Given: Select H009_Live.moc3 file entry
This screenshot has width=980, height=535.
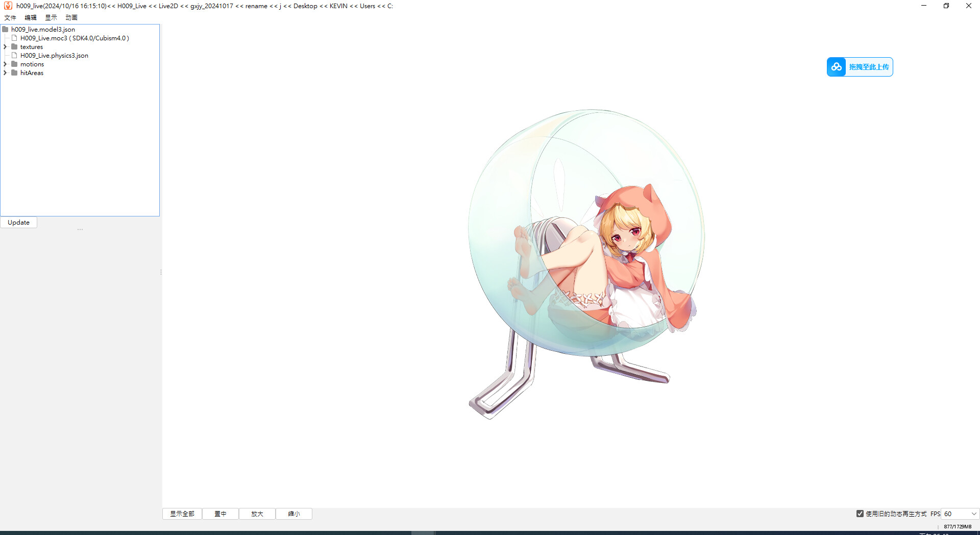Looking at the screenshot, I should [75, 38].
